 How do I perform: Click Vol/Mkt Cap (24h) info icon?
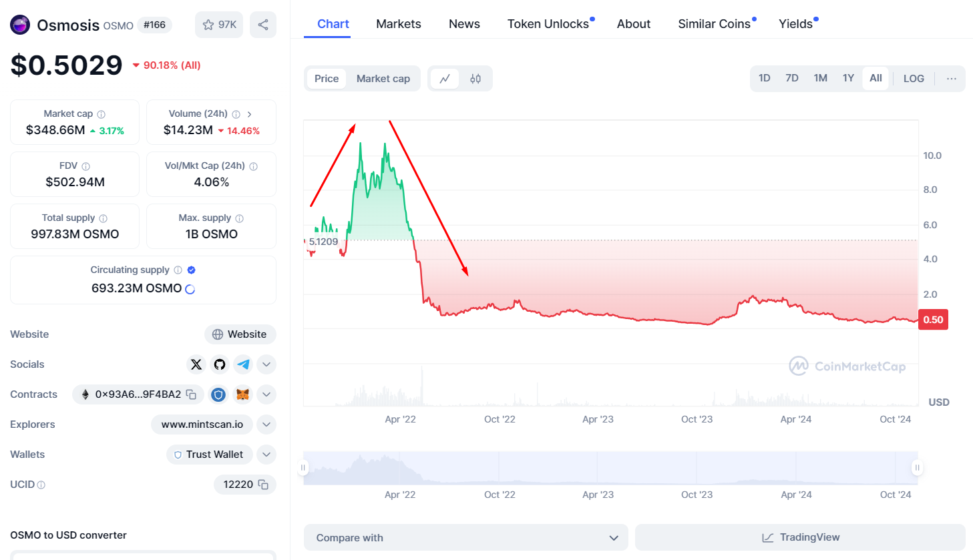click(253, 166)
